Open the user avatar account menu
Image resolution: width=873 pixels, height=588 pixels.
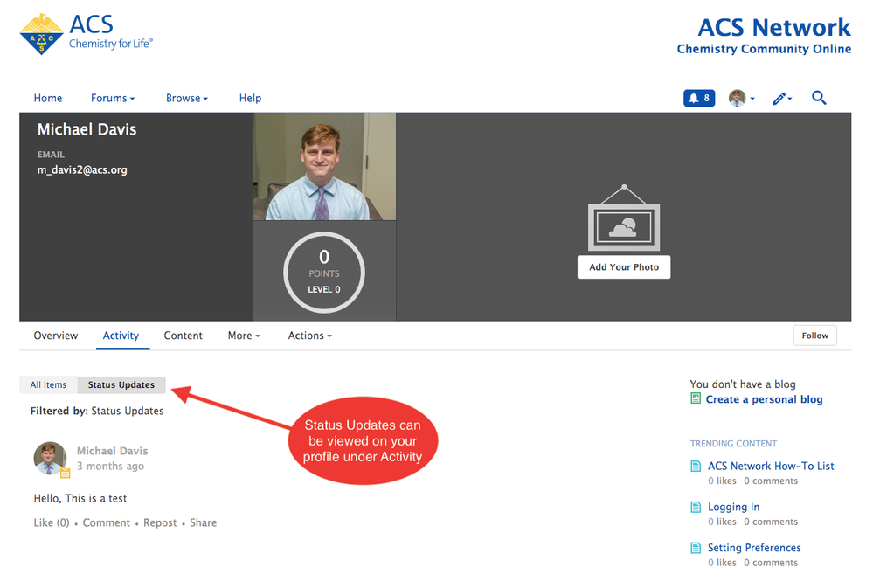coord(741,99)
